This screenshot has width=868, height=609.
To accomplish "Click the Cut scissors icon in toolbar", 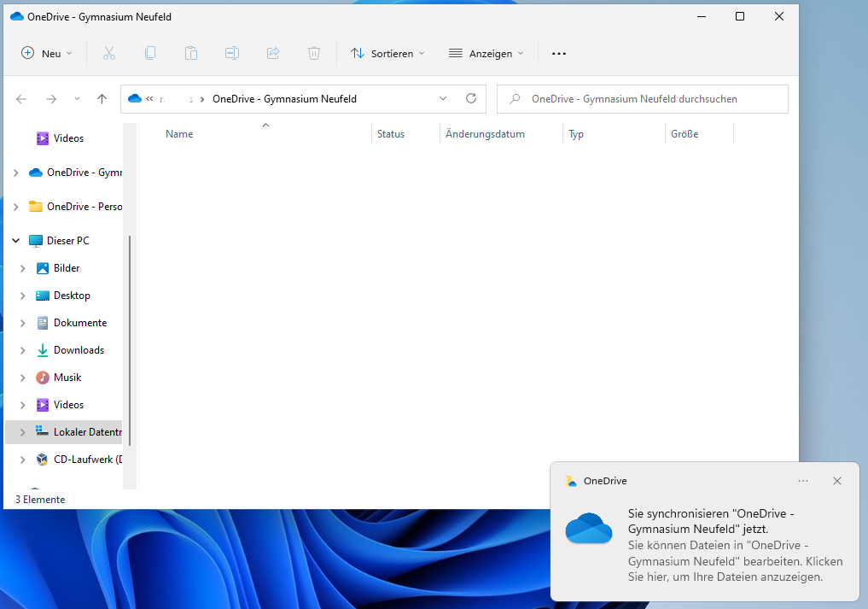I will tap(109, 53).
